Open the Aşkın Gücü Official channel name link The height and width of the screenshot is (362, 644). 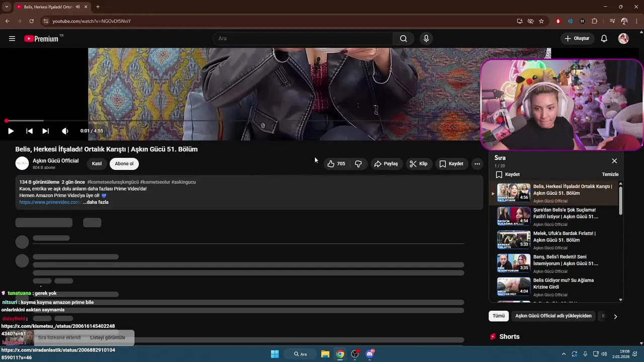click(56, 161)
